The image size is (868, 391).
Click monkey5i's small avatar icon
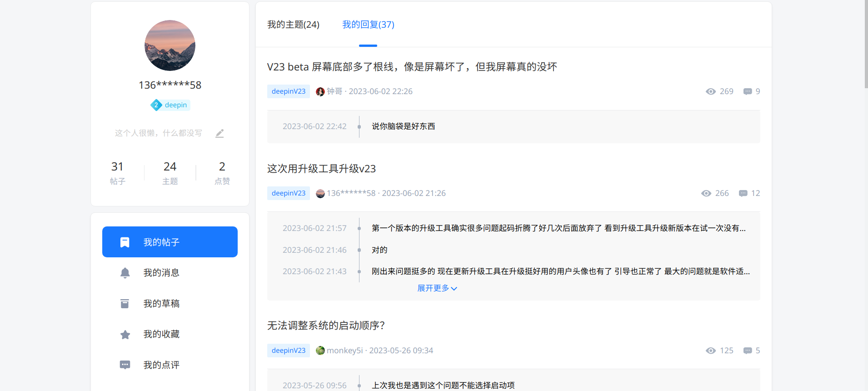(x=320, y=351)
